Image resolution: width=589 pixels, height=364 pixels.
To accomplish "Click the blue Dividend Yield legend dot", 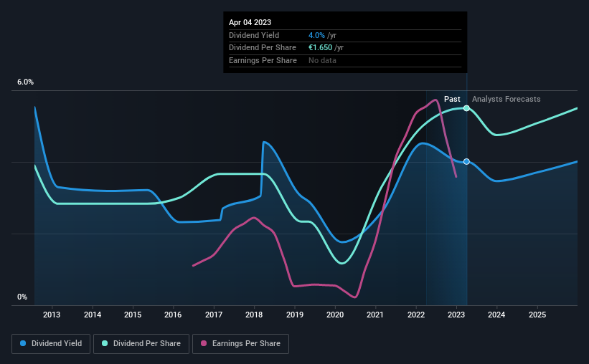I will point(23,343).
